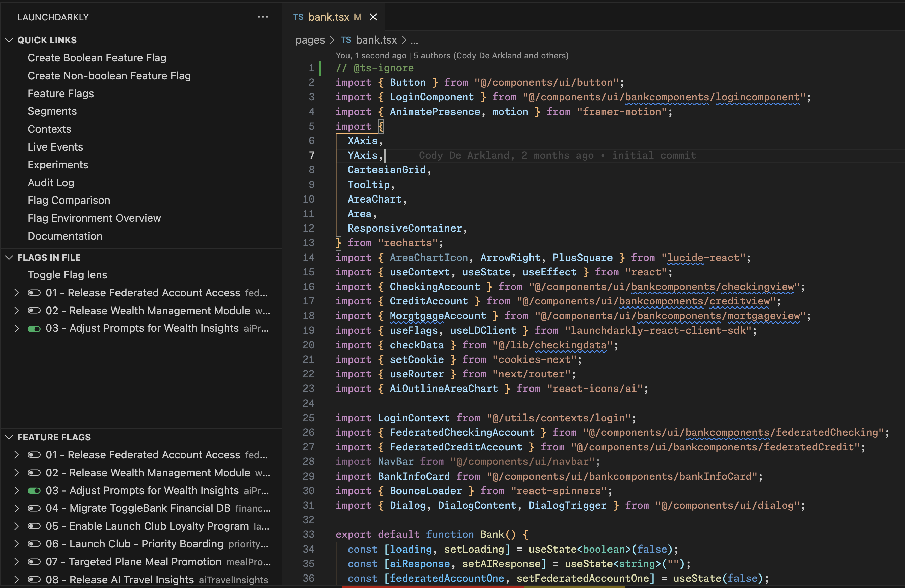Select the bank.tsx tab
This screenshot has width=905, height=588.
(x=329, y=17)
